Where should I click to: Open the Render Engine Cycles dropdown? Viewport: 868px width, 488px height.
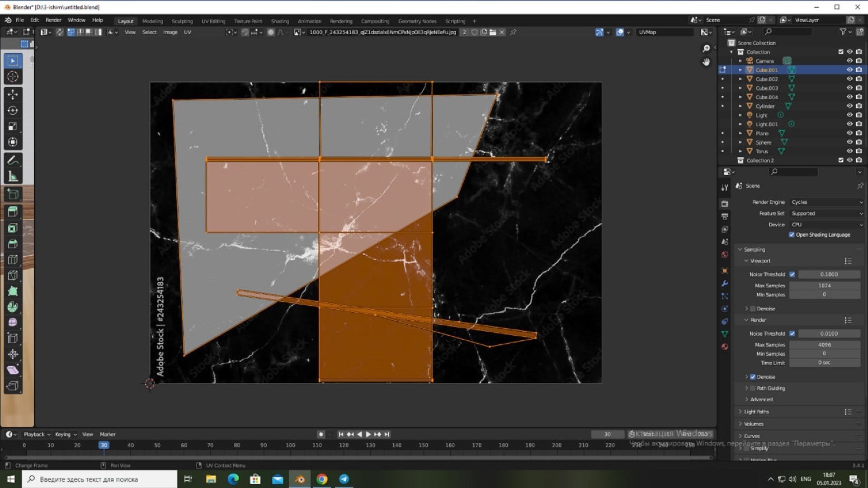(x=826, y=202)
